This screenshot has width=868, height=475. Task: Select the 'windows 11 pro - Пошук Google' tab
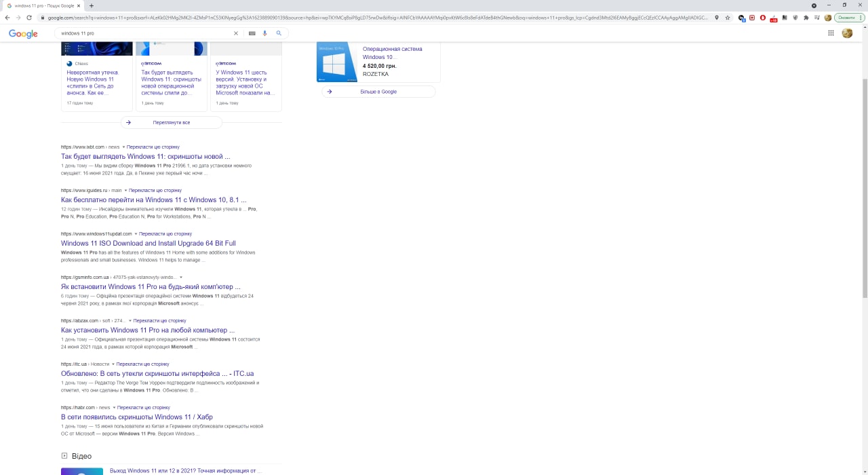(x=43, y=5)
